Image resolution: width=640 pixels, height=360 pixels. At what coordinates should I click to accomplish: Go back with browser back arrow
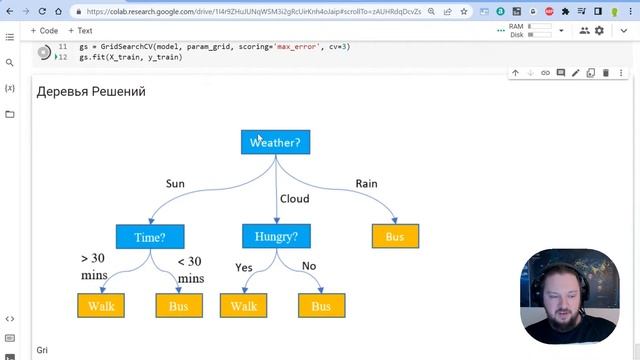(10, 11)
